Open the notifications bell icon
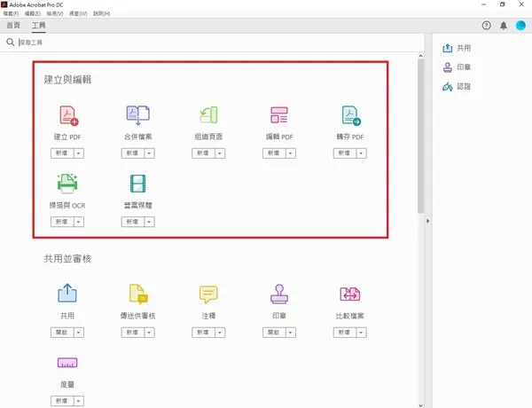 coord(504,26)
